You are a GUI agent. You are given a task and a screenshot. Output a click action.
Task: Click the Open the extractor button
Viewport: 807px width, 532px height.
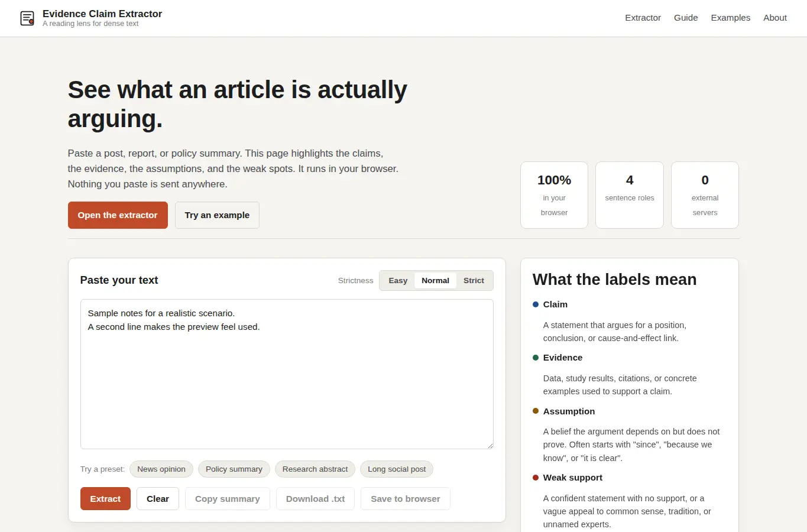pos(118,215)
